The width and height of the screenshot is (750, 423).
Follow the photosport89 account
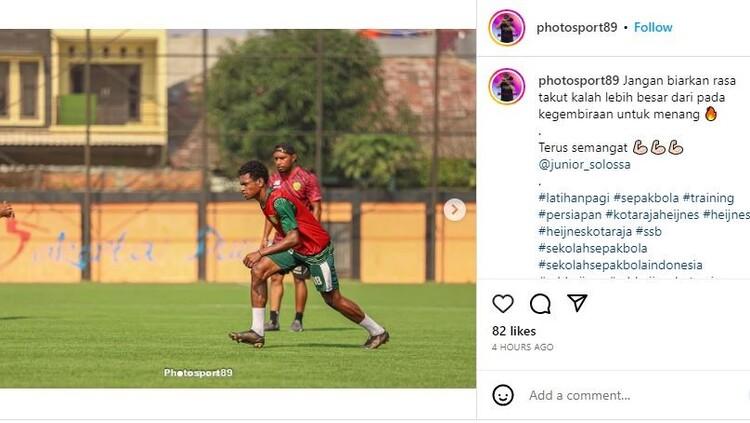(x=653, y=28)
